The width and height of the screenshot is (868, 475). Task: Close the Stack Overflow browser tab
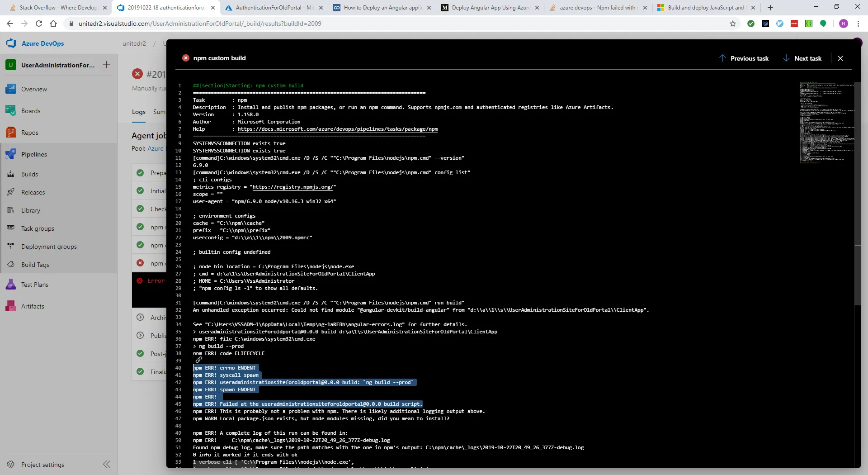pyautogui.click(x=105, y=8)
